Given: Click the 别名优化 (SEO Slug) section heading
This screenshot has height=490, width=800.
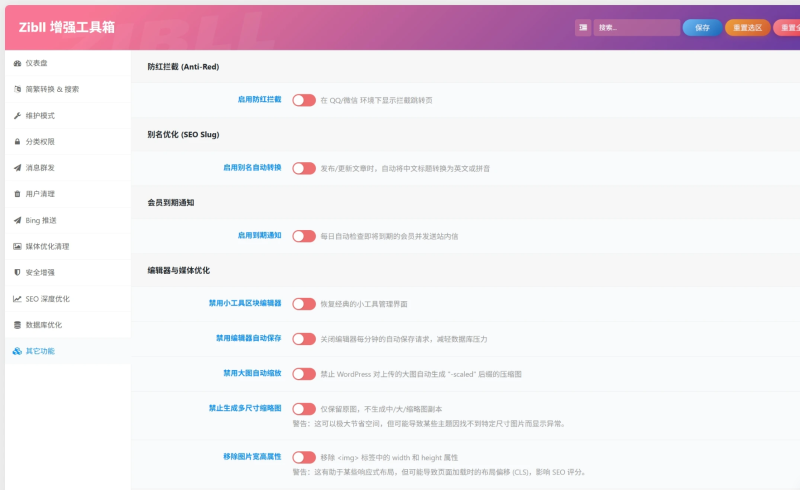Looking at the screenshot, I should coord(183,135).
